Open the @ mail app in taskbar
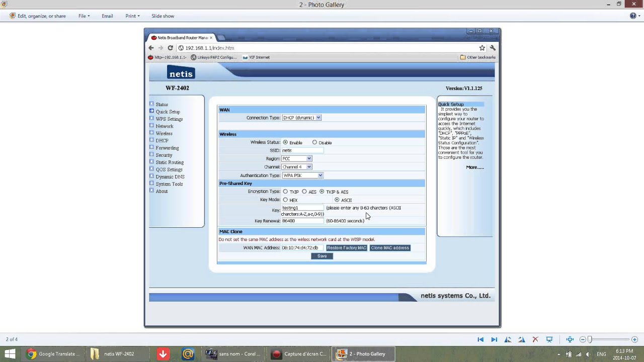Viewport: 644px width, 362px height. coord(188,354)
